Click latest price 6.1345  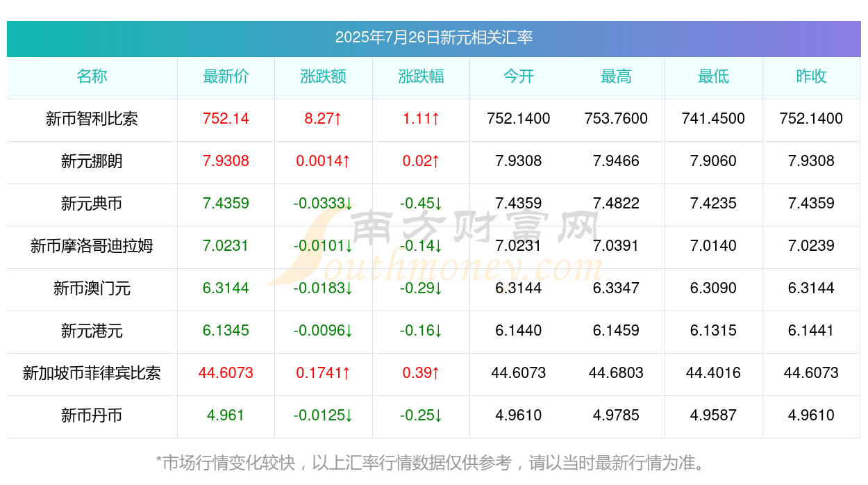(x=226, y=331)
